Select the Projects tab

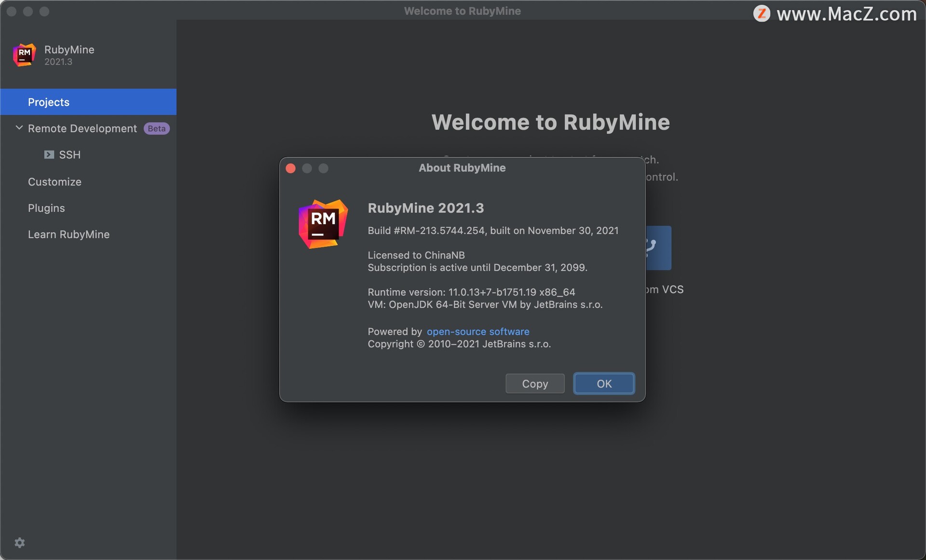coord(88,102)
